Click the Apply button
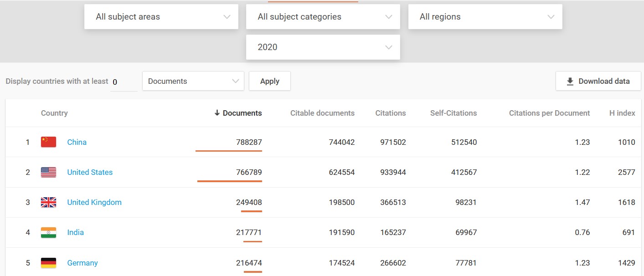644x276 pixels. tap(270, 81)
